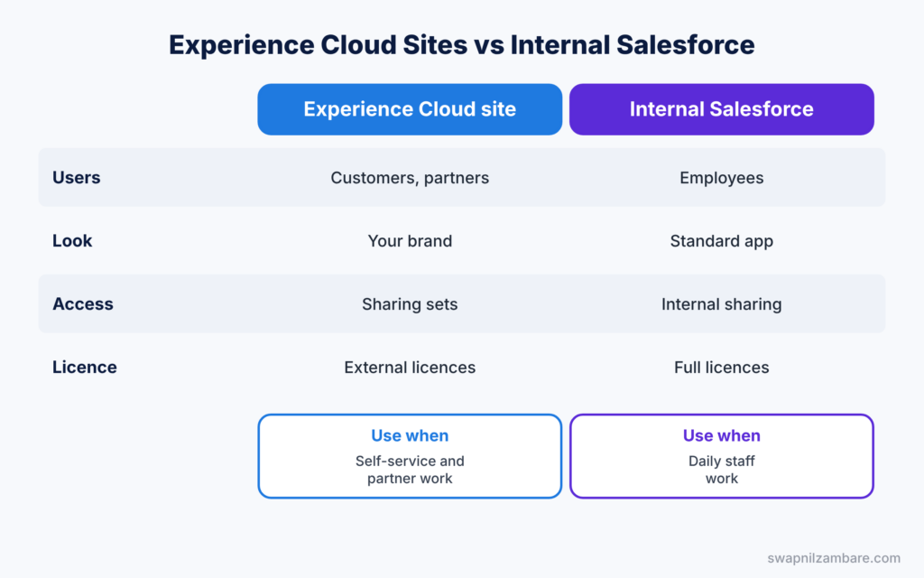Click the 'Full licences' cell

point(721,368)
